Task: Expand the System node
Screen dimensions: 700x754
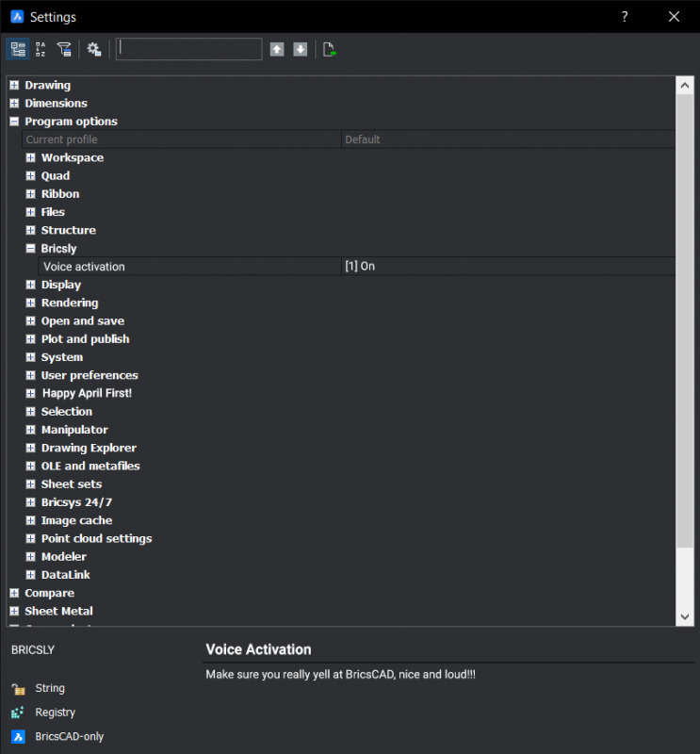Action: pos(30,357)
